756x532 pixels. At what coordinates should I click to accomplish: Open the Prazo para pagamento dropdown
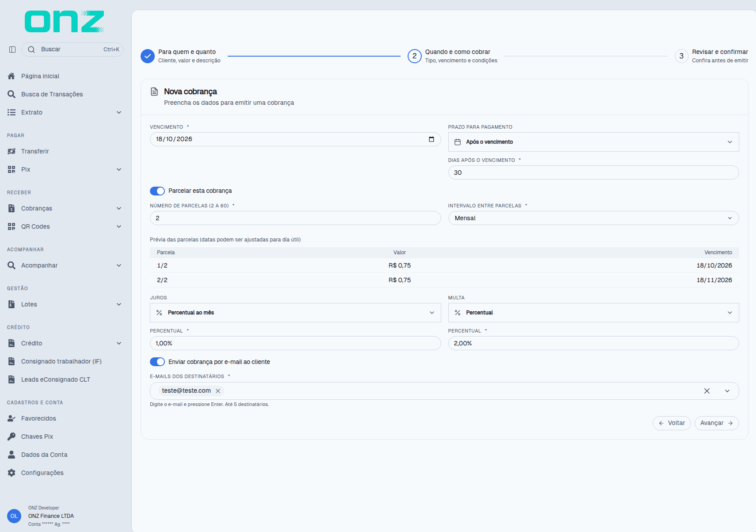tap(593, 142)
